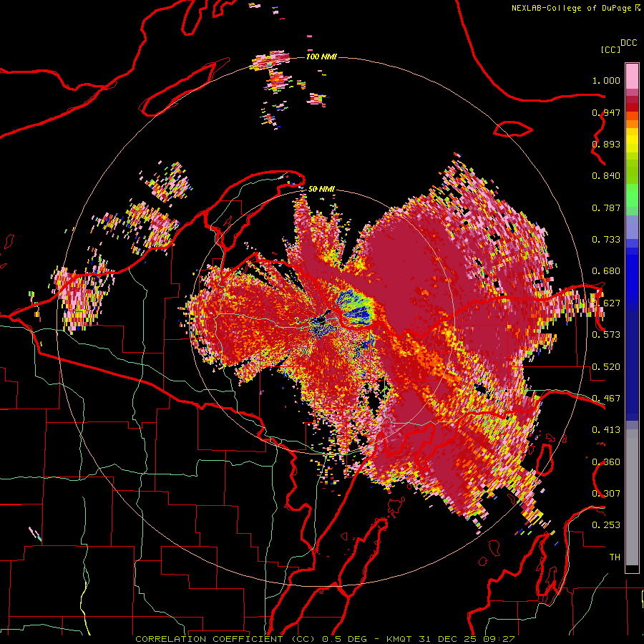Select the 1.000 value on the scale

click(606, 80)
